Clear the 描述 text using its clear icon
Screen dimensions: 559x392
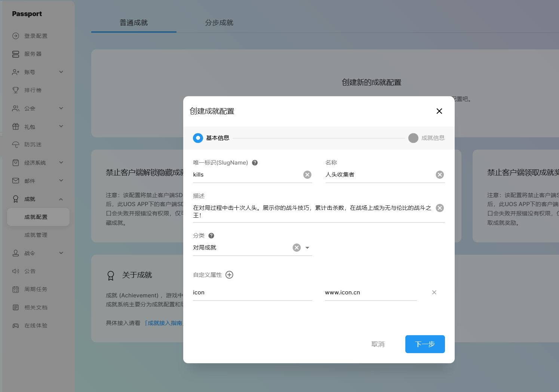tap(440, 208)
